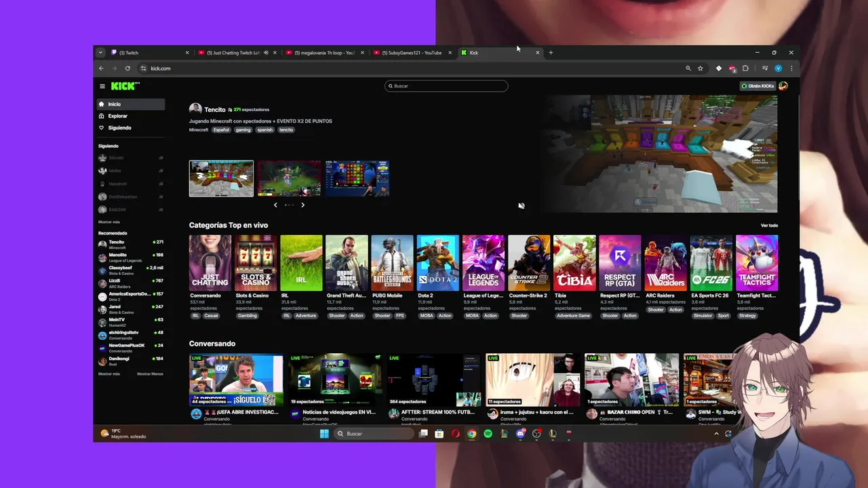Click the spanish tag
The width and height of the screenshot is (868, 488).
pos(264,129)
